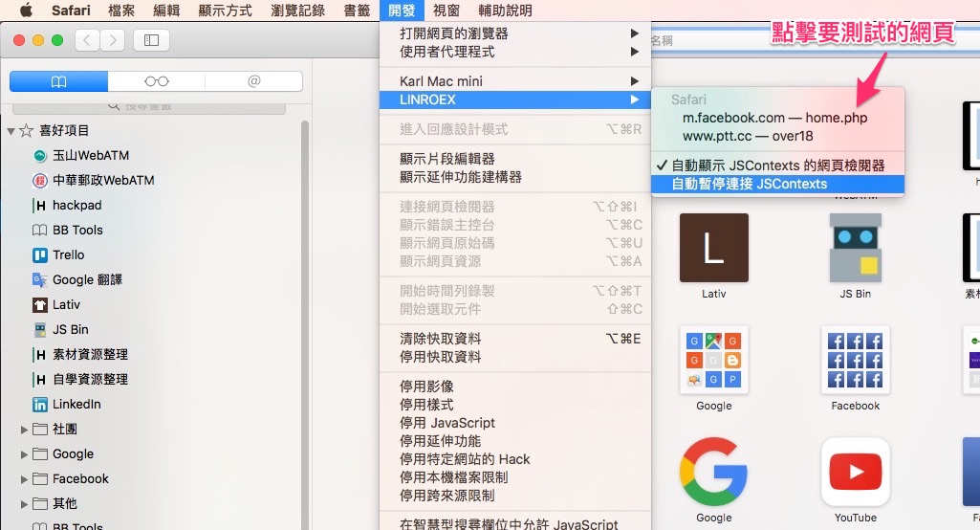Expand the Facebook folder in sidebar
The image size is (980, 530).
[x=24, y=479]
